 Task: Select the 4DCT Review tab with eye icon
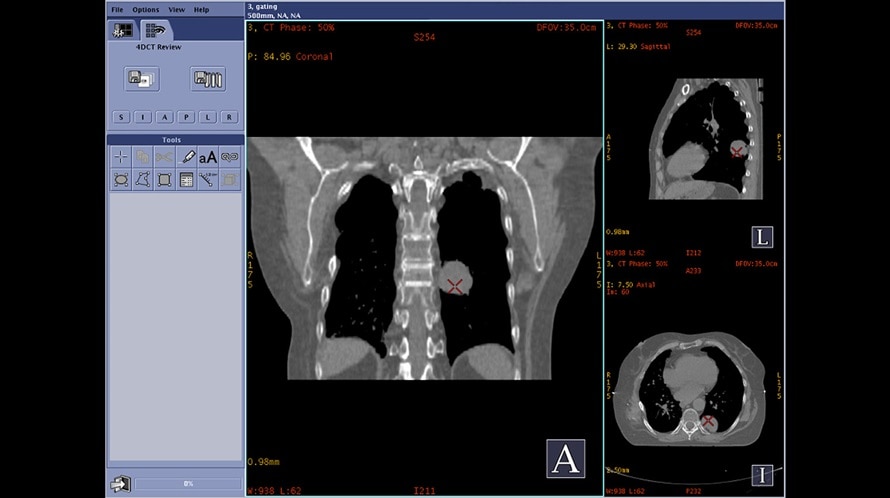pyautogui.click(x=155, y=30)
